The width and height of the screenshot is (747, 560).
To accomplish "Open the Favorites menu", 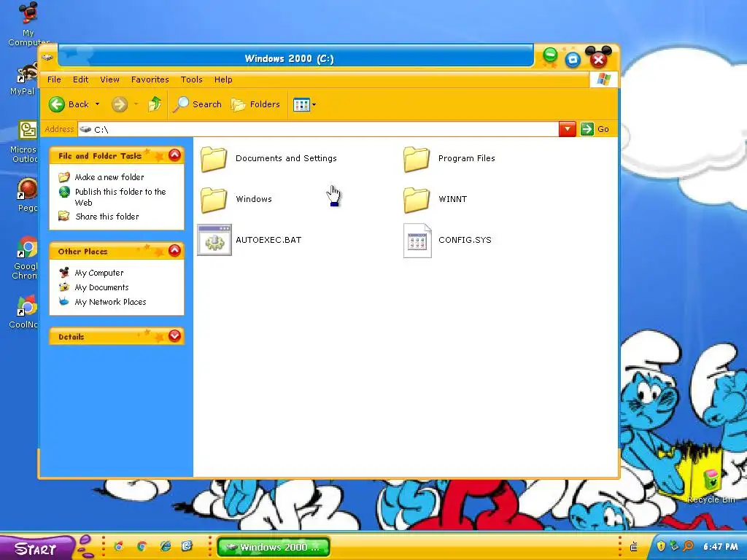I will 150,79.
